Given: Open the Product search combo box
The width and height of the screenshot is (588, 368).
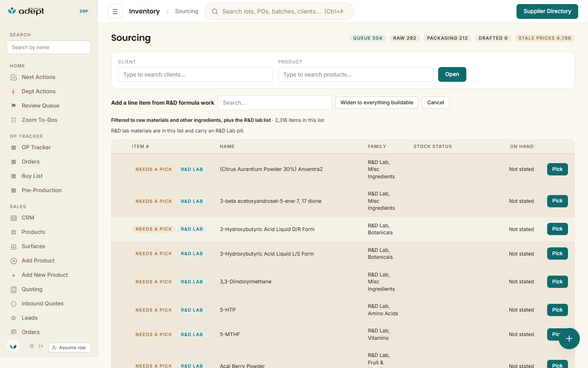Looking at the screenshot, I should (356, 74).
